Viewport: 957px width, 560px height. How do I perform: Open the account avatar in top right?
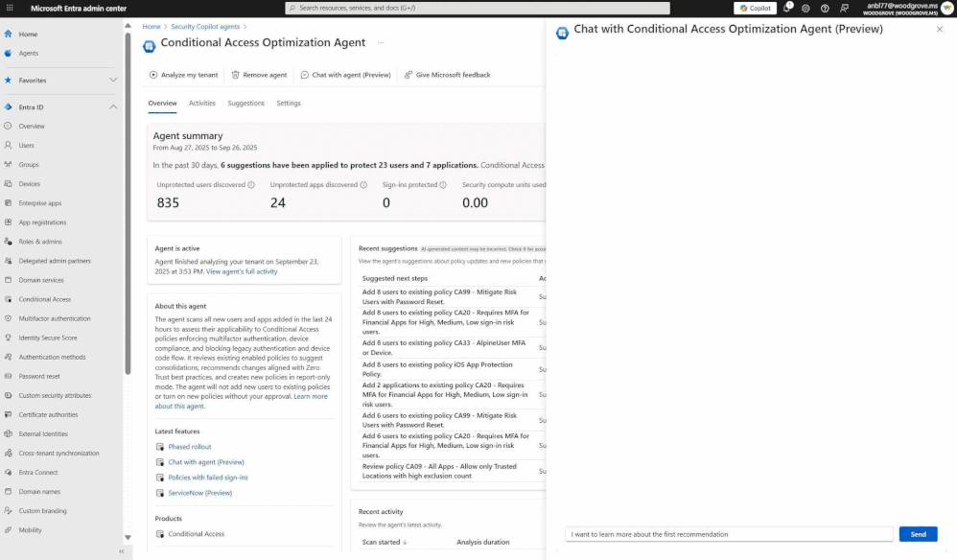point(947,8)
